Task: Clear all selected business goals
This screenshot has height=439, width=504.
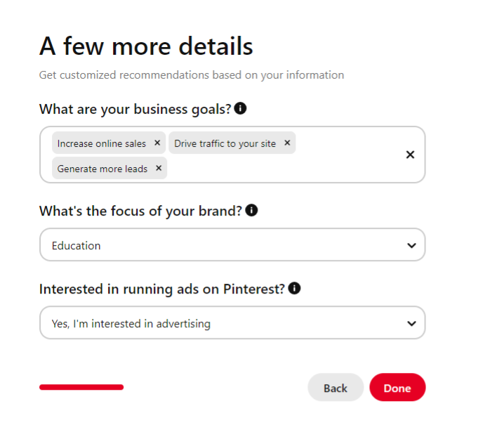Action: pos(410,155)
